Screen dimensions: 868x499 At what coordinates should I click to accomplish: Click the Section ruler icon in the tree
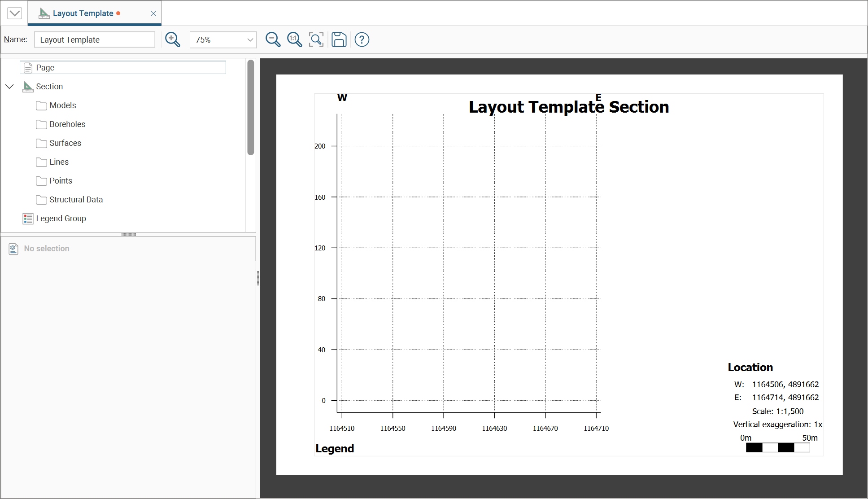tap(28, 87)
